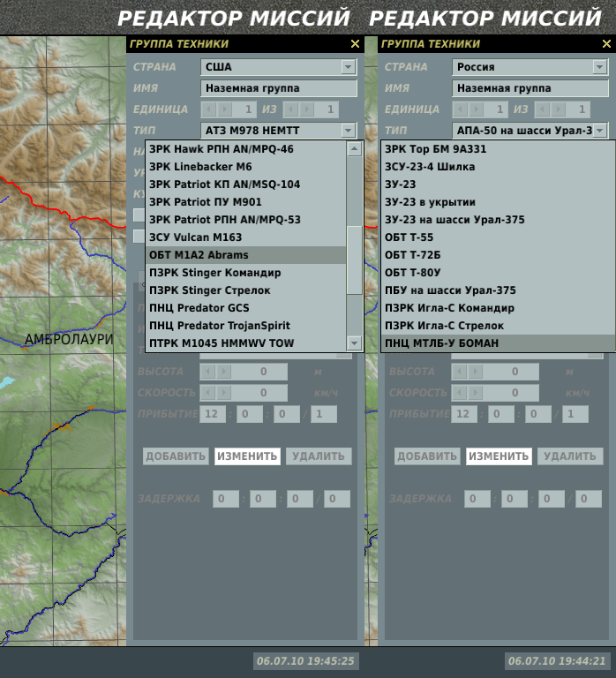This screenshot has height=678, width=616.
Task: Open the country dropdown showing Россия
Action: click(599, 67)
